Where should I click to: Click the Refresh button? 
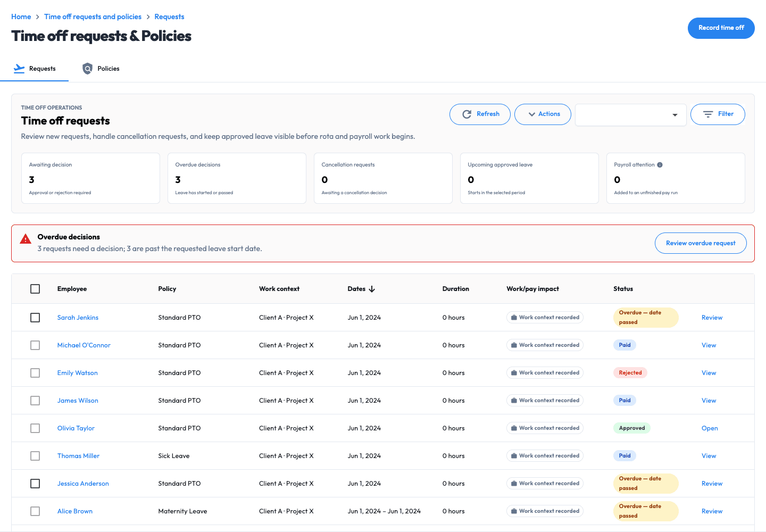[x=480, y=114]
